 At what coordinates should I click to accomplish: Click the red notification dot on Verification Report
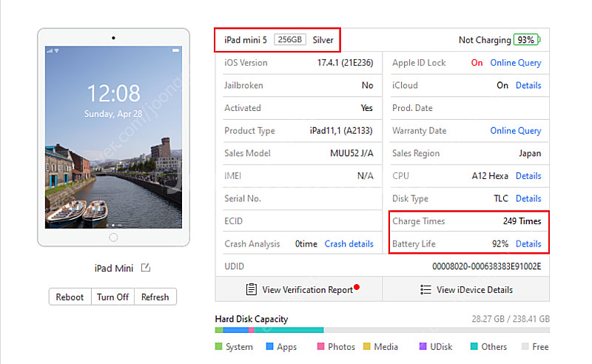click(x=357, y=287)
